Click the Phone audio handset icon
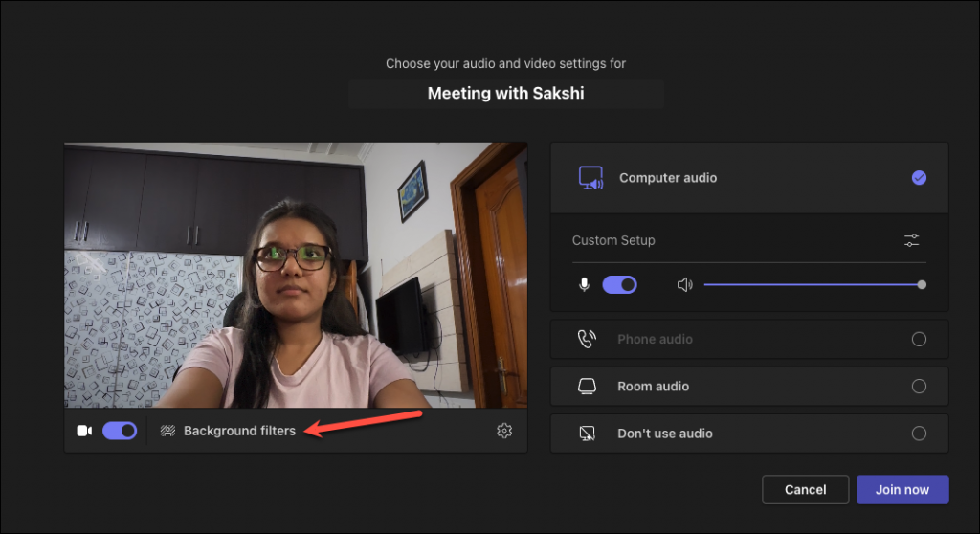The image size is (980, 534). coord(587,339)
